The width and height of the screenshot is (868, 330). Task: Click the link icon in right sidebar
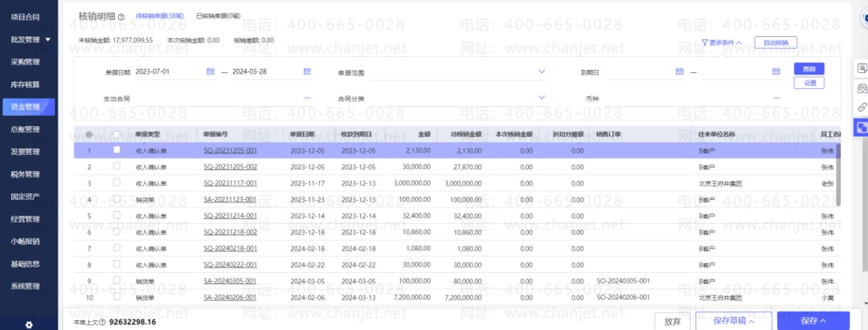[862, 107]
